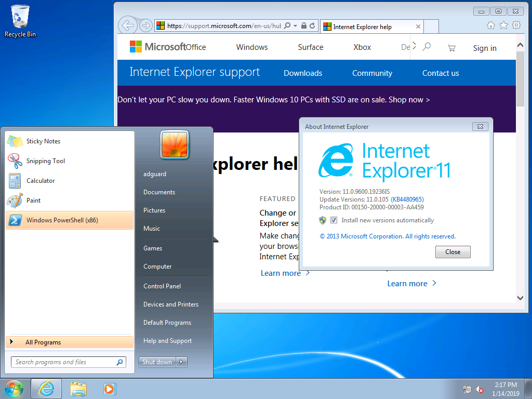Click the security lock icon in address bar
Viewport: 532px width, 399px height.
coord(304,26)
